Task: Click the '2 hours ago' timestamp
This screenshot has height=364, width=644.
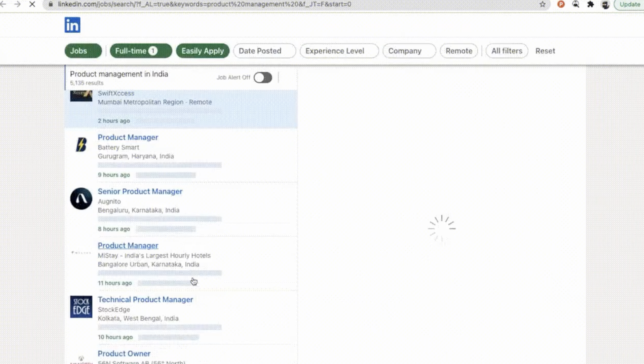Action: 114,121
